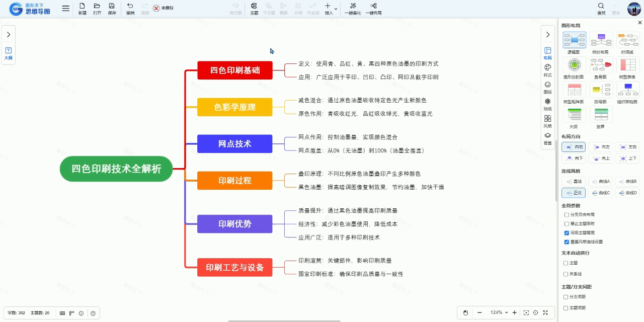Uncheck same-level topic equal width (同级主题等宽)
This screenshot has width=644, height=322.
click(567, 233)
